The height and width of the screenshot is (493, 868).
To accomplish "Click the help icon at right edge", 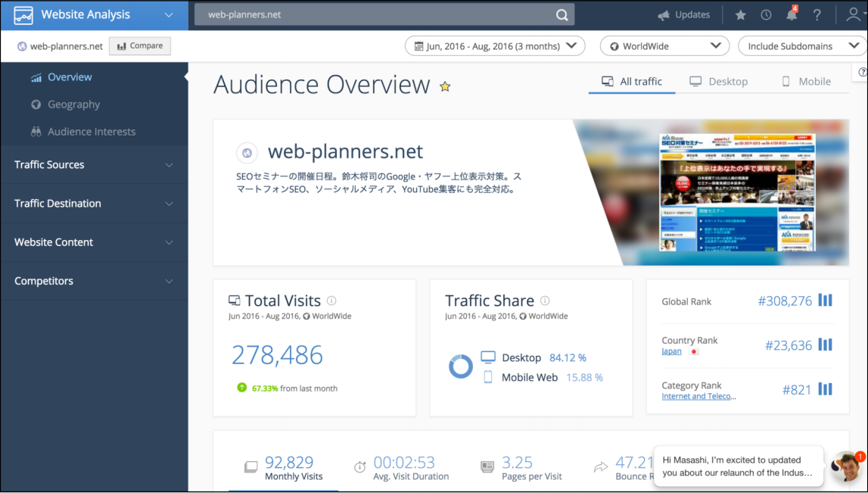I will [x=862, y=72].
